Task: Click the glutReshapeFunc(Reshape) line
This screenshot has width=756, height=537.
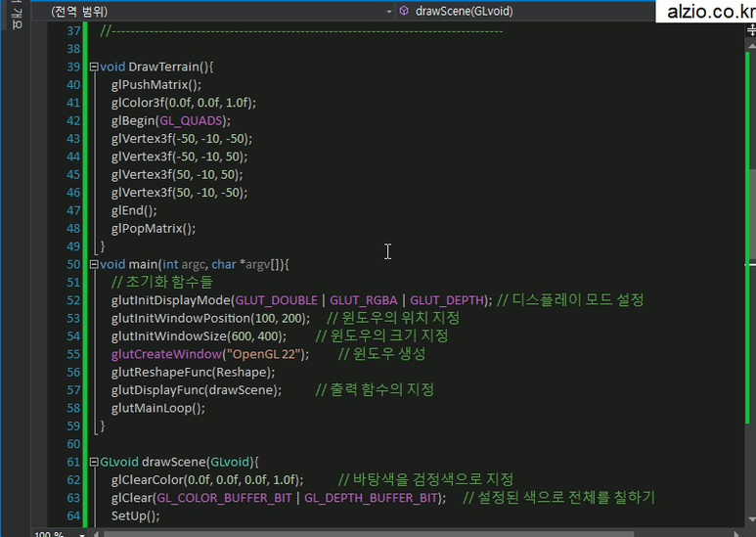Action: [193, 372]
